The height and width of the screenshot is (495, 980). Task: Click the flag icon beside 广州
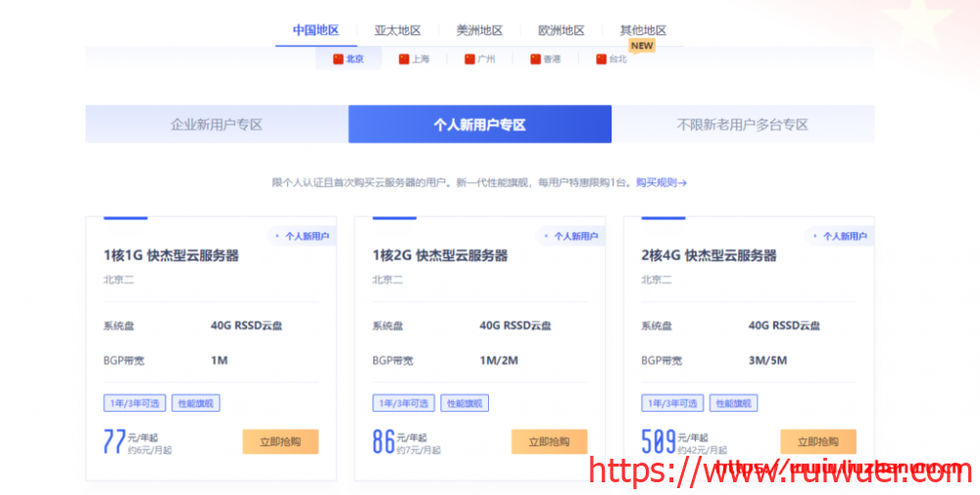coord(469,59)
